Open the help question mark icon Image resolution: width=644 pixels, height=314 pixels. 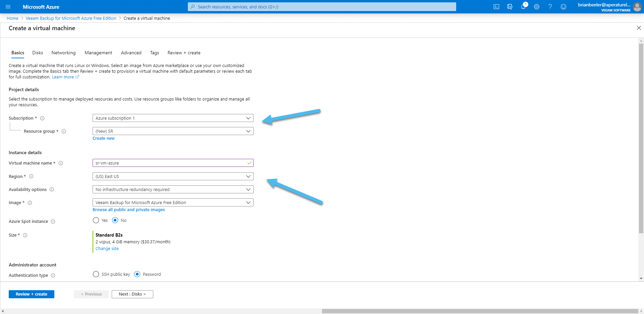click(x=550, y=7)
